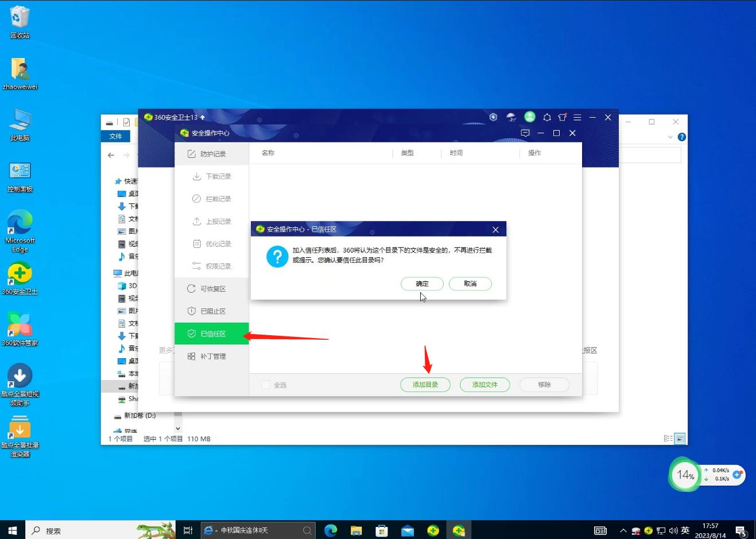Click the taskbar 搜索 box
Image resolution: width=756 pixels, height=539 pixels.
[x=100, y=530]
